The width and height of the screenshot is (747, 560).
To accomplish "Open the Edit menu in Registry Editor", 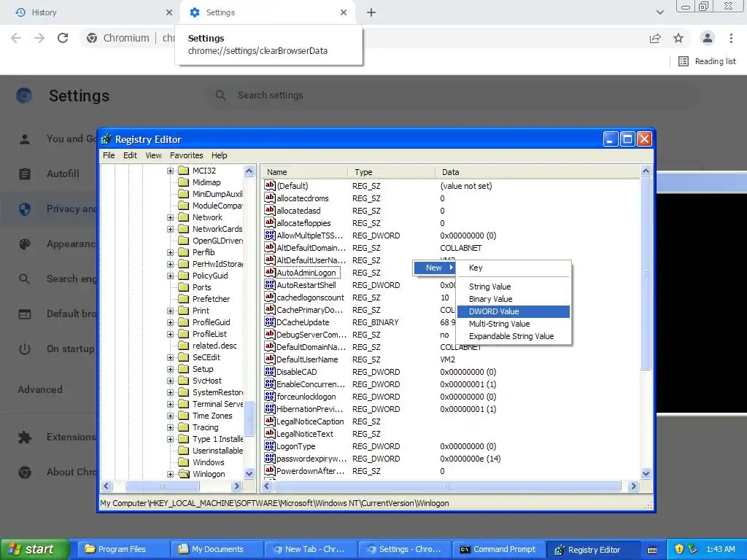I will point(130,155).
